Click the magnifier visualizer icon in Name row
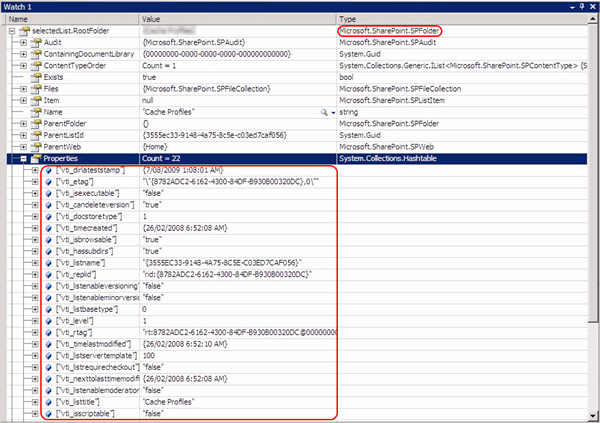The height and width of the screenshot is (423, 600). 324,112
